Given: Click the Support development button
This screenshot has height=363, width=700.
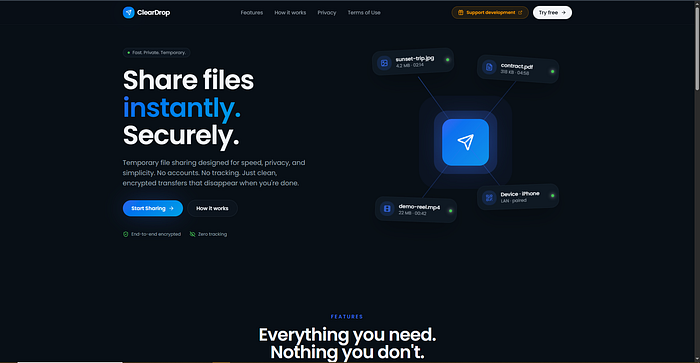Looking at the screenshot, I should [490, 13].
